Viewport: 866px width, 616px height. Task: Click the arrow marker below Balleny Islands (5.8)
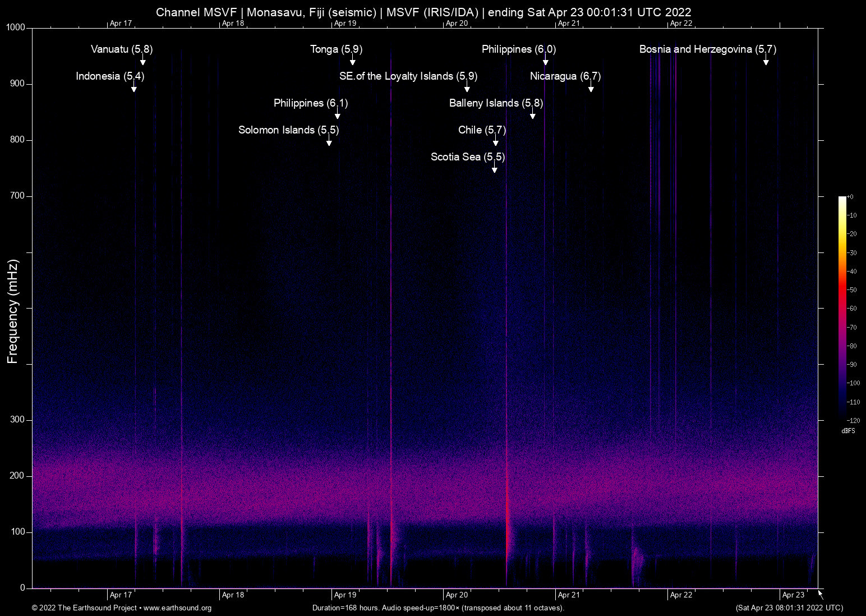point(533,114)
